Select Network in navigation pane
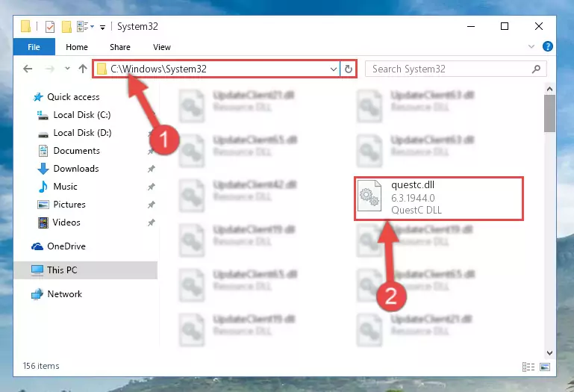 64,294
